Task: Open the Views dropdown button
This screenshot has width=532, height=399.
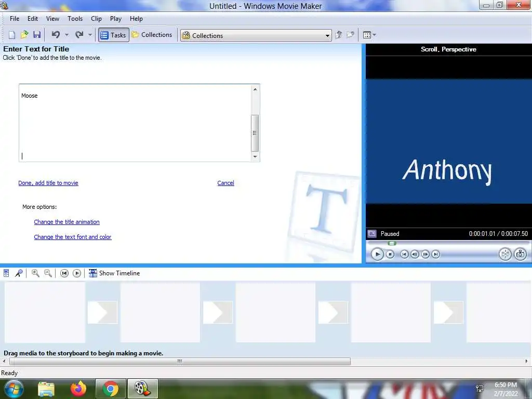Action: 369,35
